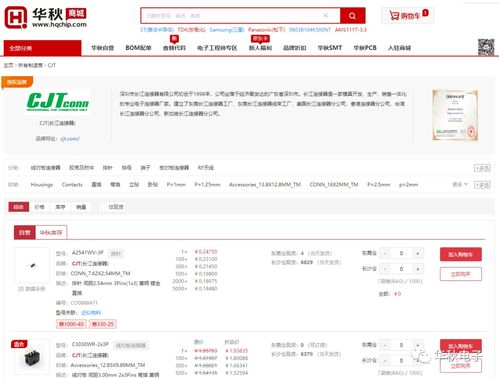Open 入驻商城 in navigation
The height and width of the screenshot is (378, 499).
(399, 48)
